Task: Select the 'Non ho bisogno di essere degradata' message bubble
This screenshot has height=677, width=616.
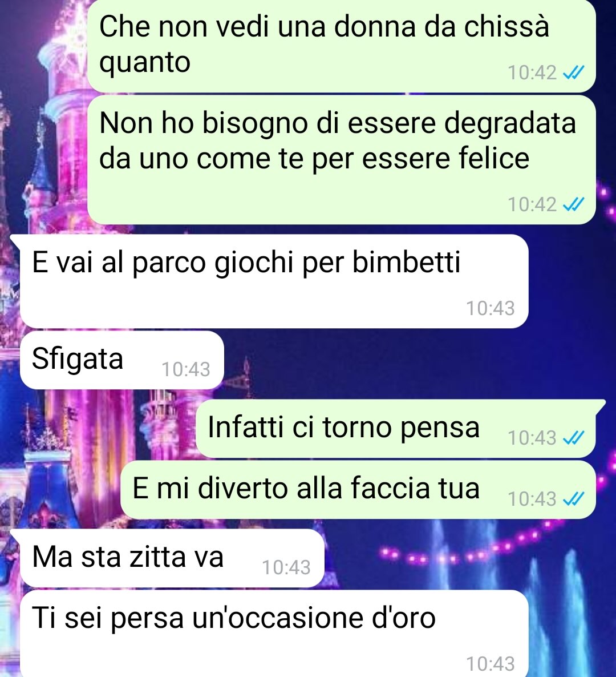Action: pyautogui.click(x=342, y=160)
